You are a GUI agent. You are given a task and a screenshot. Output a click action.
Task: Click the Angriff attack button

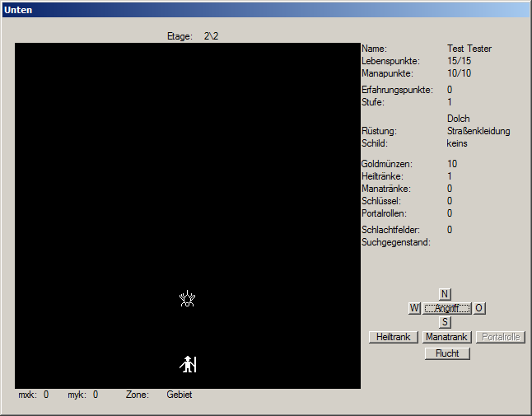(x=446, y=308)
